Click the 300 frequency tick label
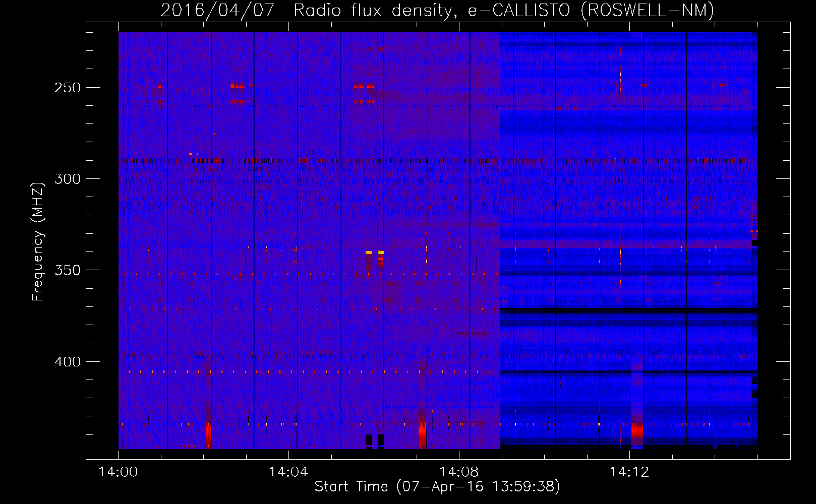 point(68,179)
